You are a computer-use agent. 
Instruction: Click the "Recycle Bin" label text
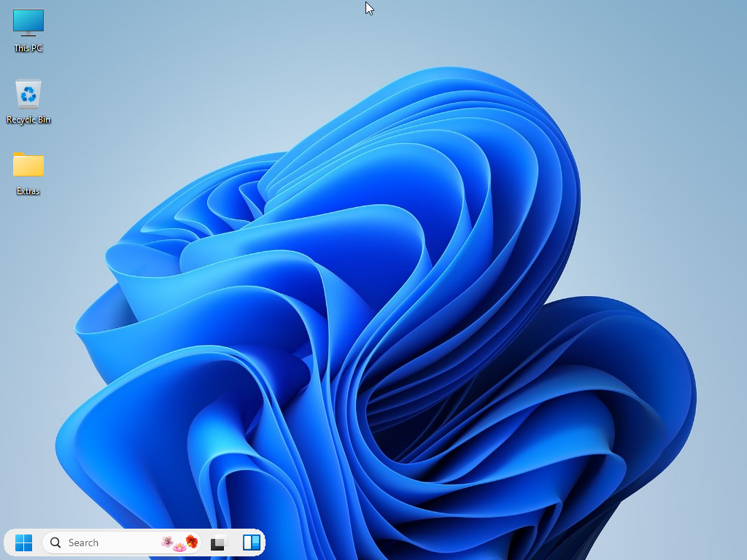click(28, 120)
